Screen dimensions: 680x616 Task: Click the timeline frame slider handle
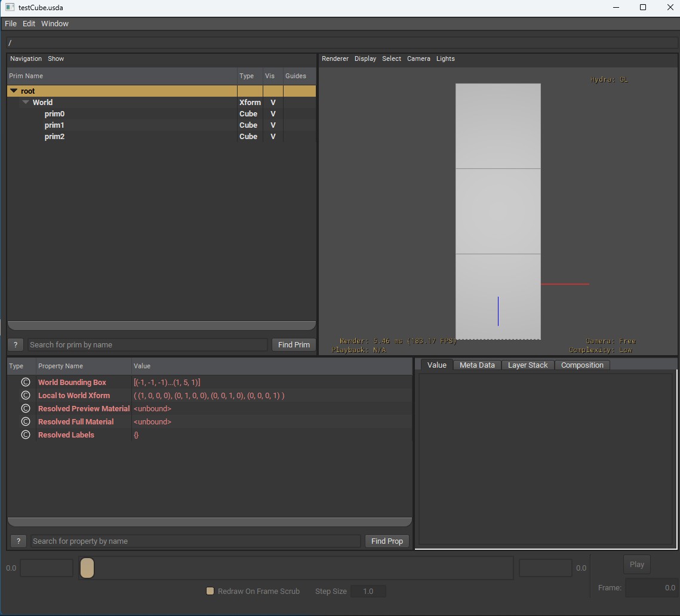coord(87,568)
